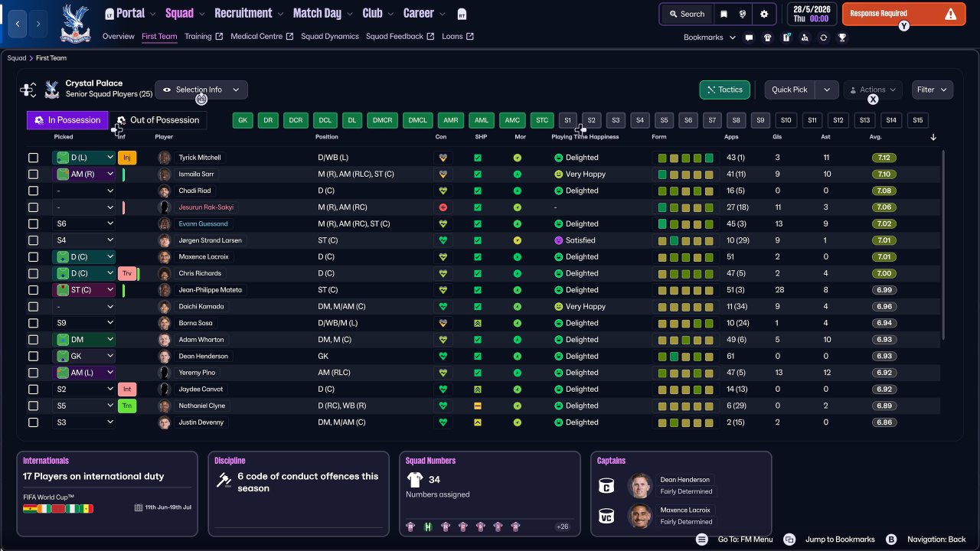
Task: Expand the Quick Pick arrow dropdown
Action: [x=827, y=90]
